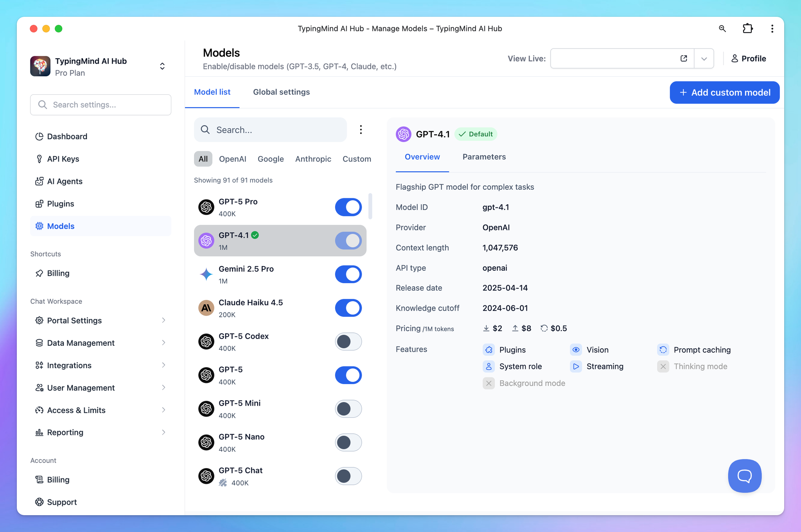
Task: Open the chat support bubble icon
Action: click(744, 476)
